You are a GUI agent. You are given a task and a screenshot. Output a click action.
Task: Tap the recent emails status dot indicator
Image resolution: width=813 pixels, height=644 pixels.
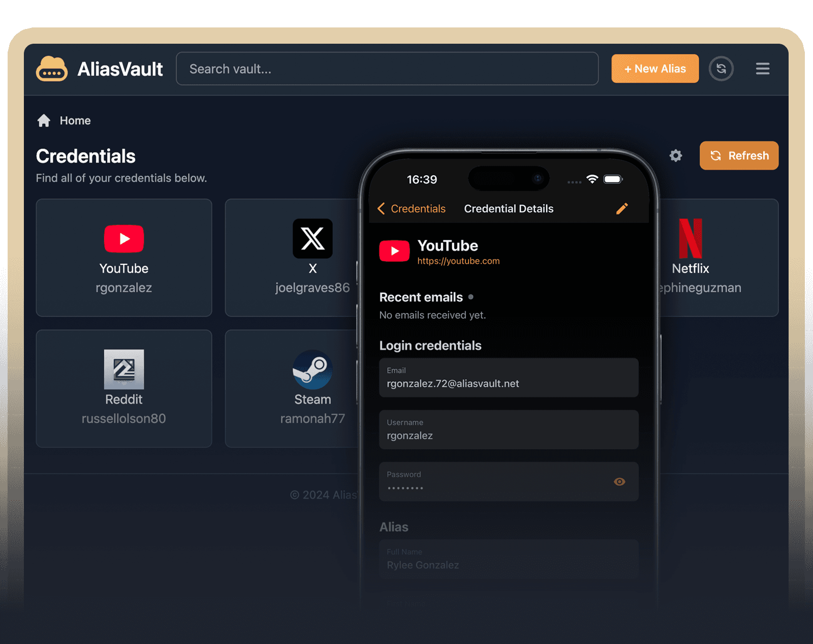[470, 297]
